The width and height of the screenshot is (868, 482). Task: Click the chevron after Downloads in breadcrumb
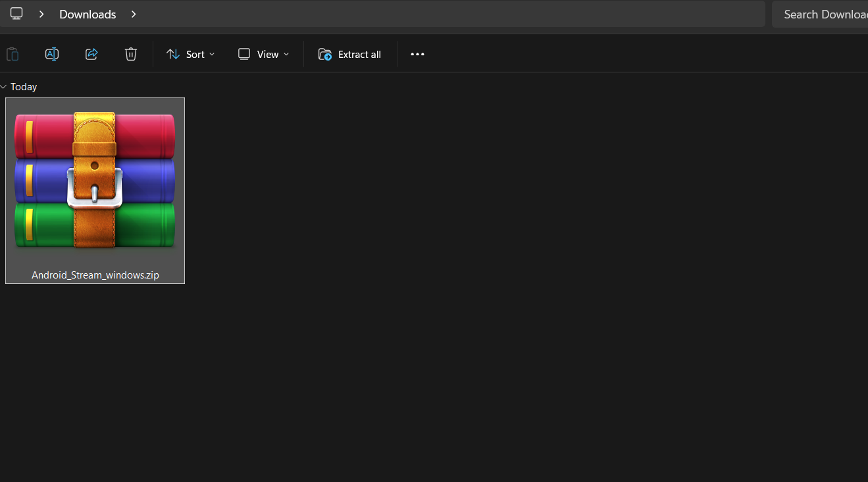tap(134, 14)
